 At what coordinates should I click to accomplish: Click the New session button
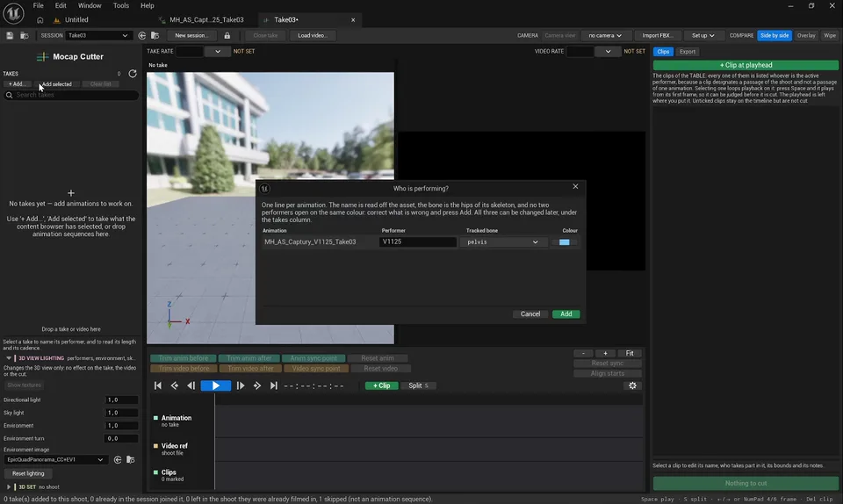pyautogui.click(x=191, y=35)
